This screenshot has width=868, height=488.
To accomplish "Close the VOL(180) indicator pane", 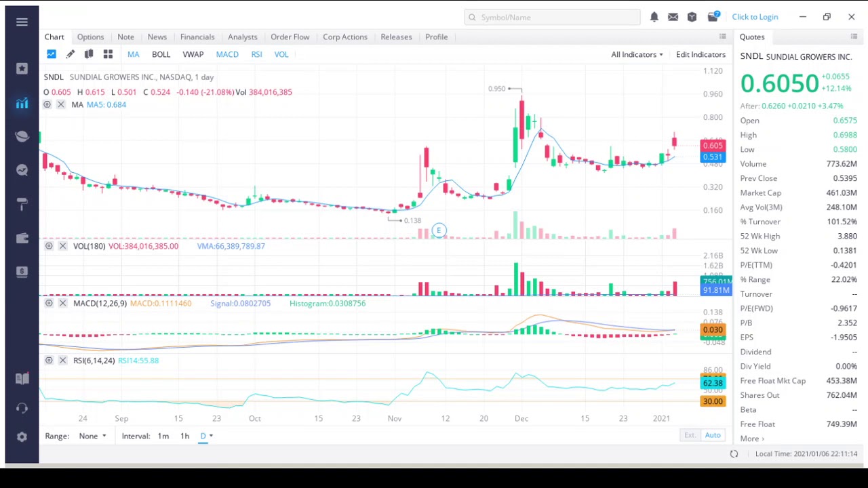I will (62, 246).
